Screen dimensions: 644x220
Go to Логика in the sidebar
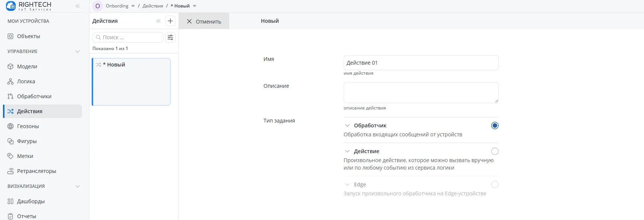(26, 81)
